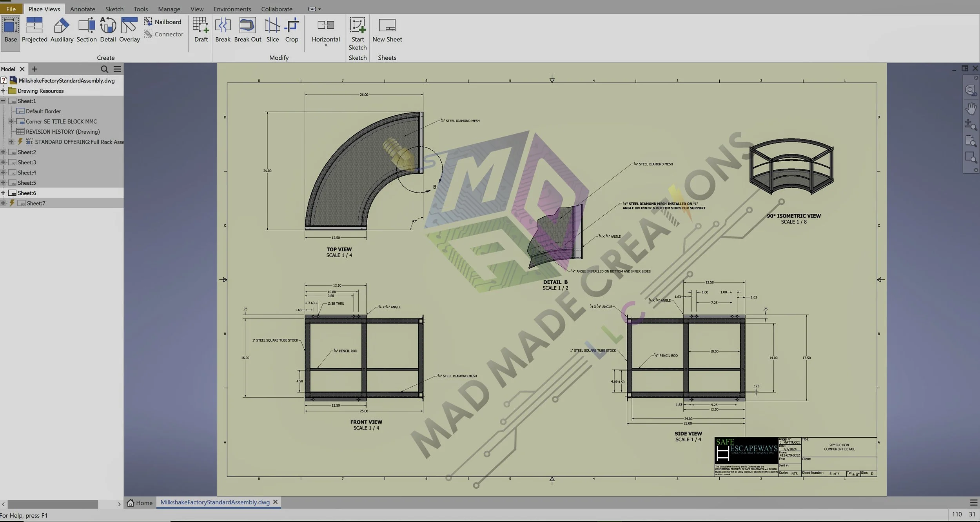This screenshot has height=522, width=980.
Task: Click the TOP VIEW label
Action: 339,249
